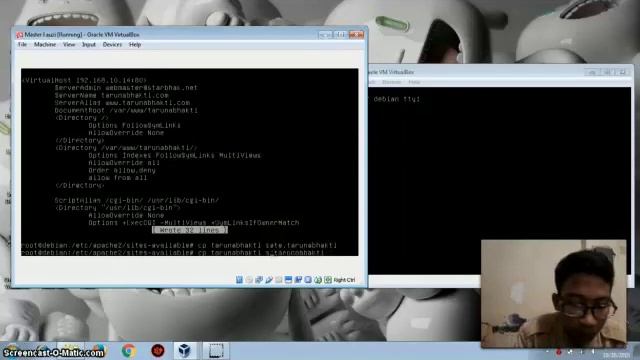
Task: Click the VirtualHost 192.168.10.14:80 line
Action: pos(84,80)
